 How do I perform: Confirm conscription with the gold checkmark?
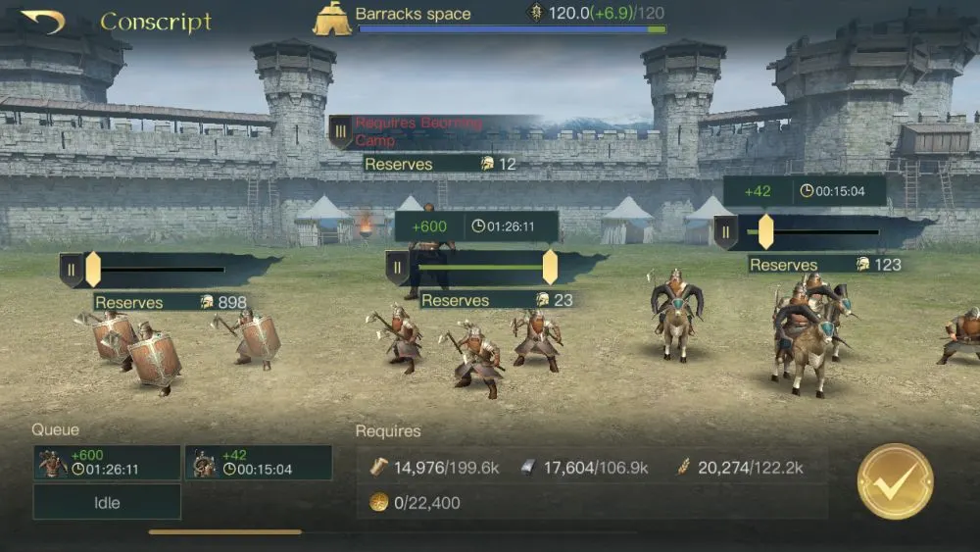[x=895, y=480]
